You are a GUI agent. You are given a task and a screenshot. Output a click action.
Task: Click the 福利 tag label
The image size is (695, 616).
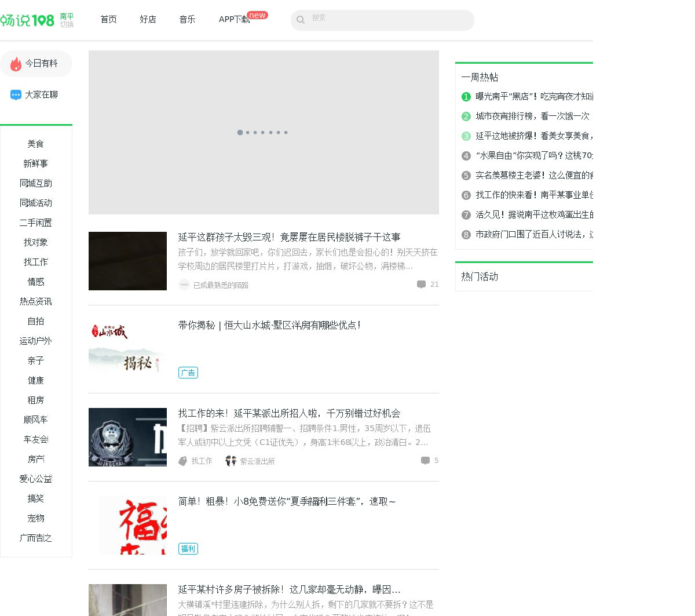pyautogui.click(x=188, y=549)
